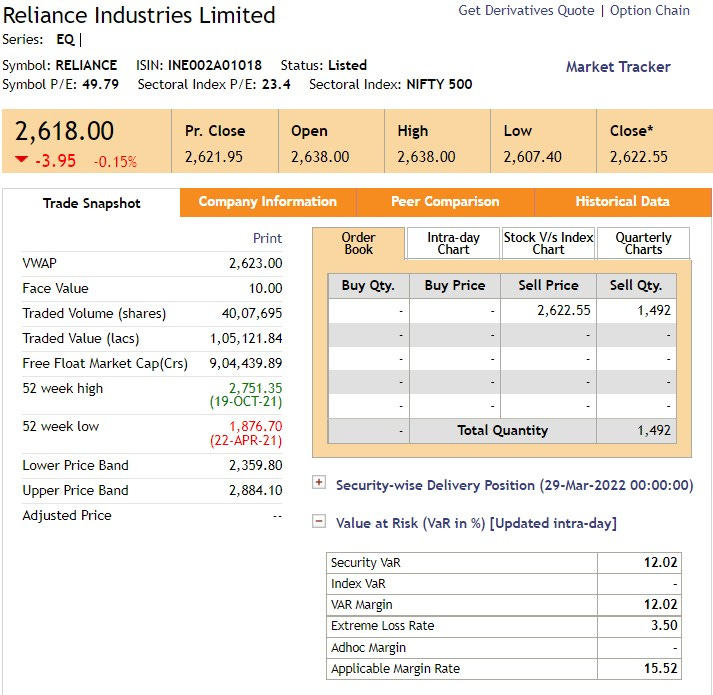Collapse Value at Risk minus icon

(x=319, y=521)
